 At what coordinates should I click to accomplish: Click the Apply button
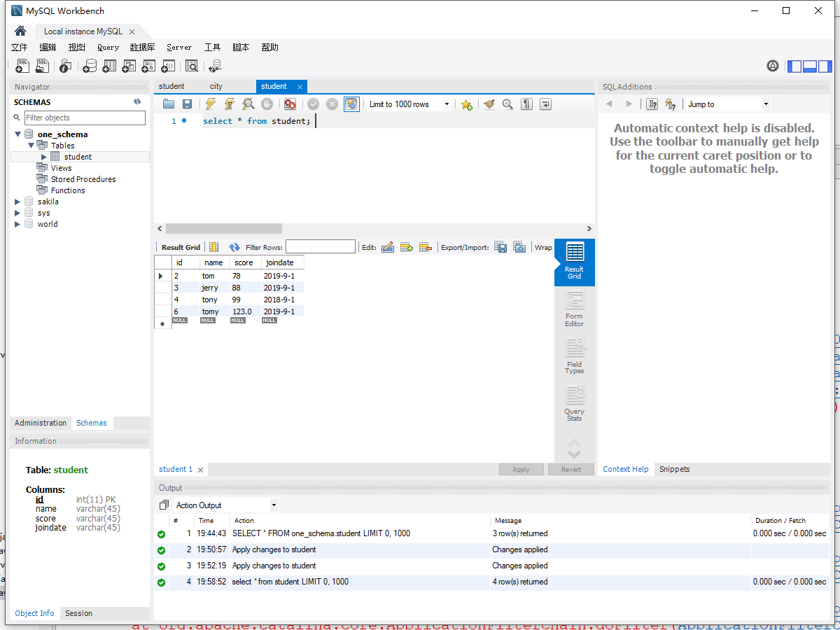521,470
